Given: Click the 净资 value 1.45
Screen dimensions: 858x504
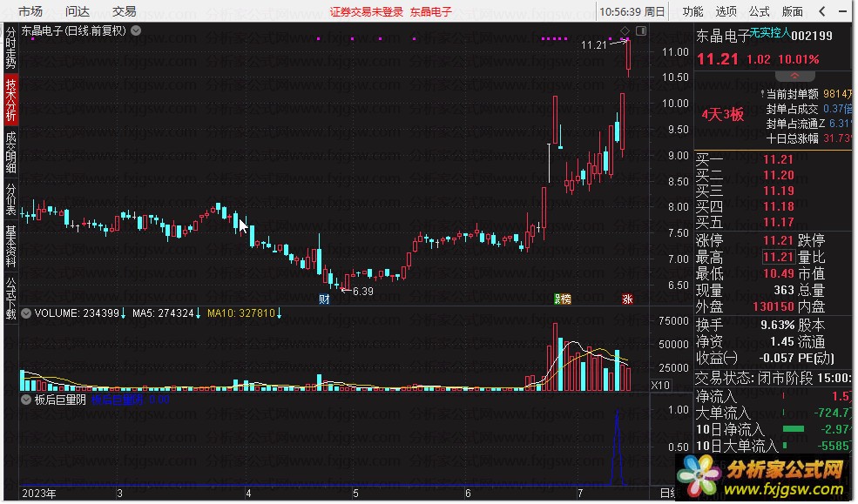Looking at the screenshot, I should pyautogui.click(x=782, y=342).
